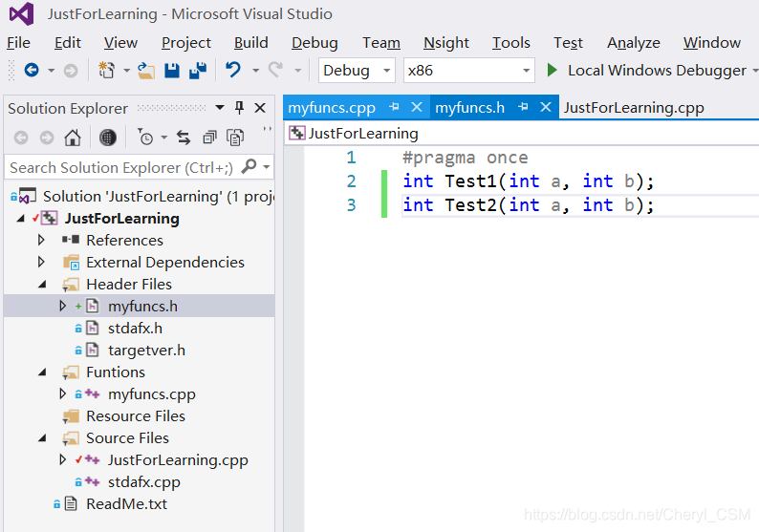Image resolution: width=759 pixels, height=532 pixels.
Task: Select ReadMe.txt in the project tree
Action: pos(126,504)
